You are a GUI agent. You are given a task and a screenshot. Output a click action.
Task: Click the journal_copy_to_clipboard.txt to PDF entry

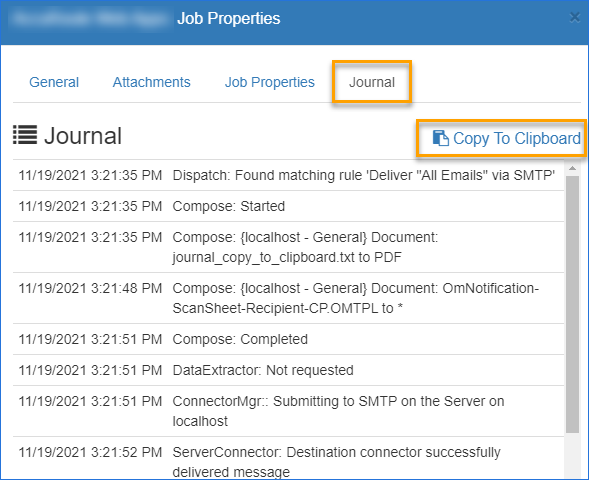(x=288, y=247)
